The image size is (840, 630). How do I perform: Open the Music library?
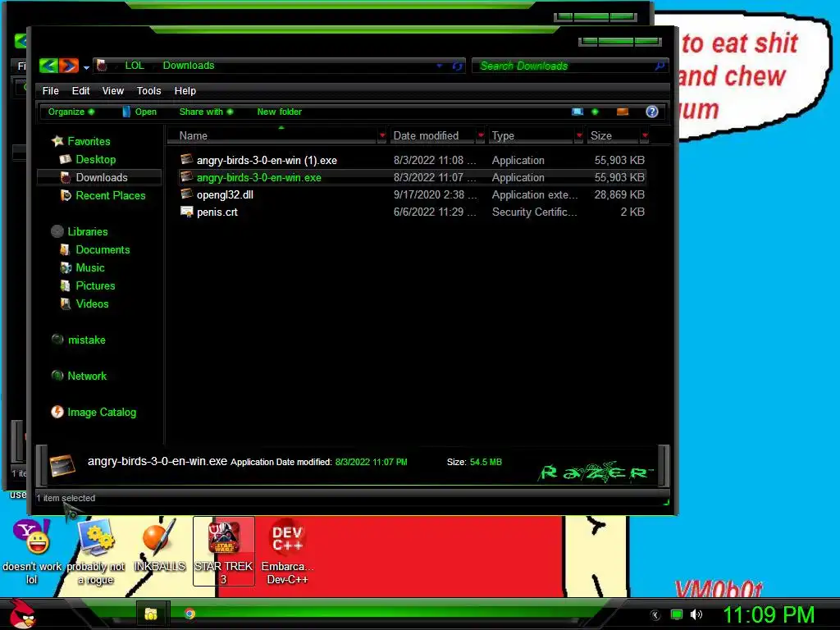[x=90, y=267]
